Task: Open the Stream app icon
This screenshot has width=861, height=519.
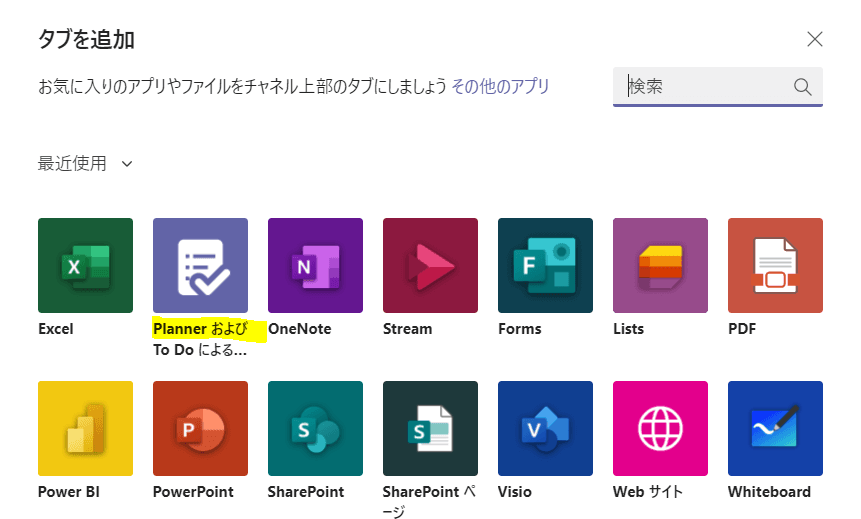Action: coord(430,265)
